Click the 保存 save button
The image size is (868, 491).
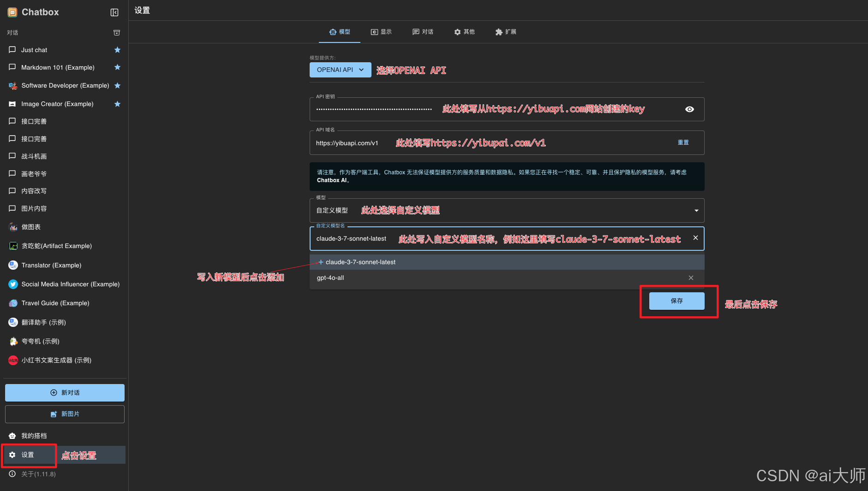(x=677, y=301)
